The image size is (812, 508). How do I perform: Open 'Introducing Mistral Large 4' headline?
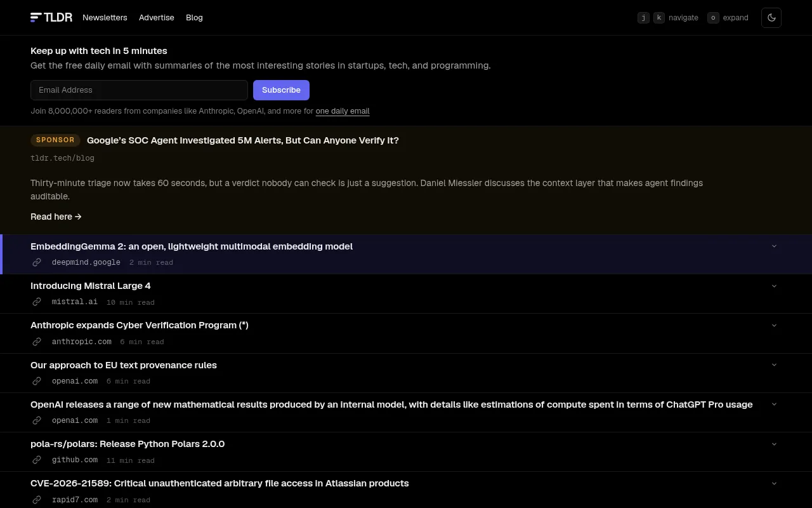click(91, 286)
